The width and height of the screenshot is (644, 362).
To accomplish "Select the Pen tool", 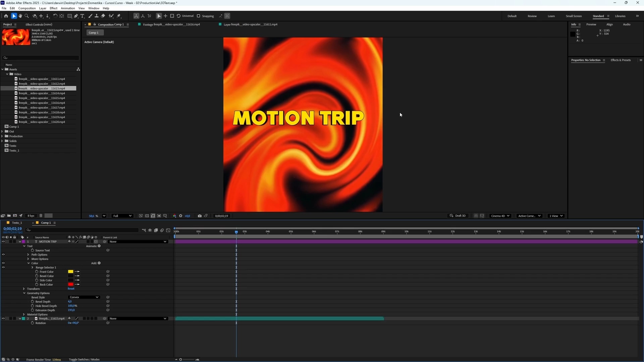I will [x=76, y=16].
